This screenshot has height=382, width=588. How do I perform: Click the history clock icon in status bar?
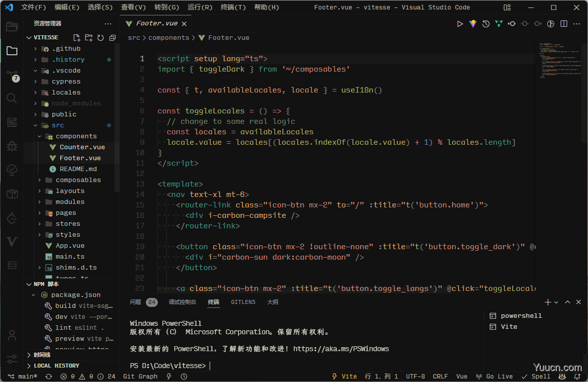[184, 377]
